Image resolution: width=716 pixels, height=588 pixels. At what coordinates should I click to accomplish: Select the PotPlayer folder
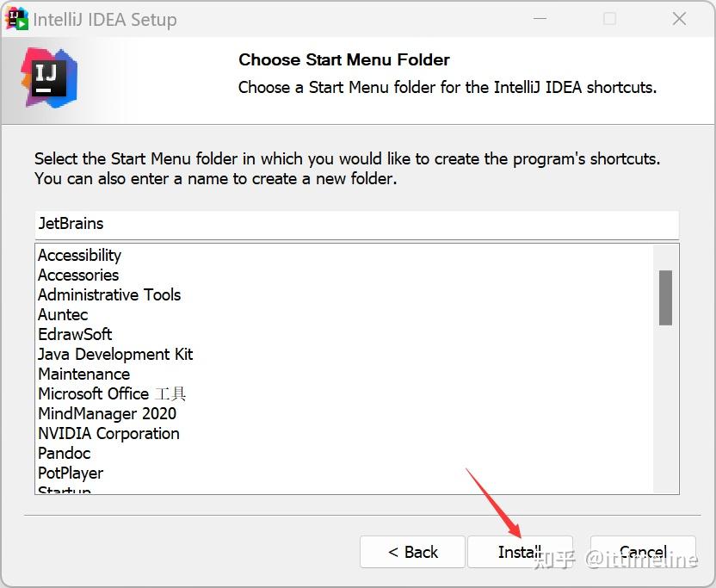[71, 473]
